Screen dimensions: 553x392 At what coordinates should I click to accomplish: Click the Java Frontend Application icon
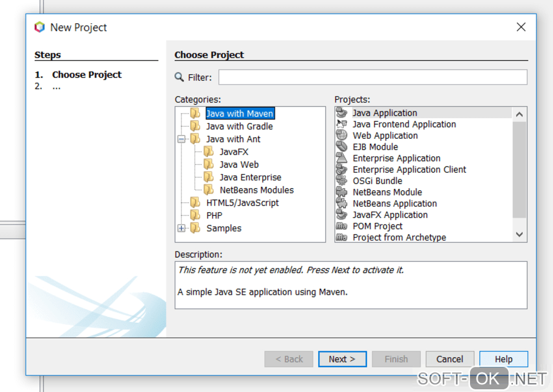(x=342, y=124)
